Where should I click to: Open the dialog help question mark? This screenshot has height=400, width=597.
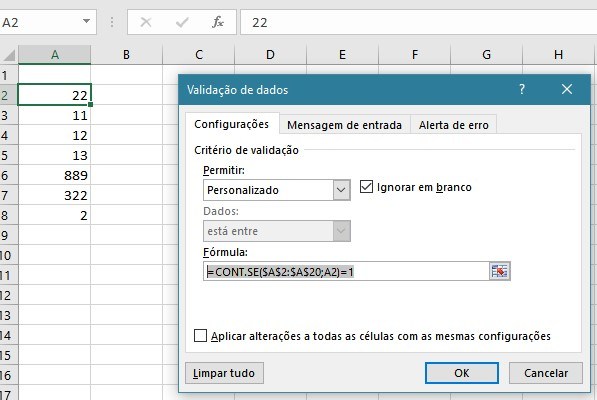[522, 89]
